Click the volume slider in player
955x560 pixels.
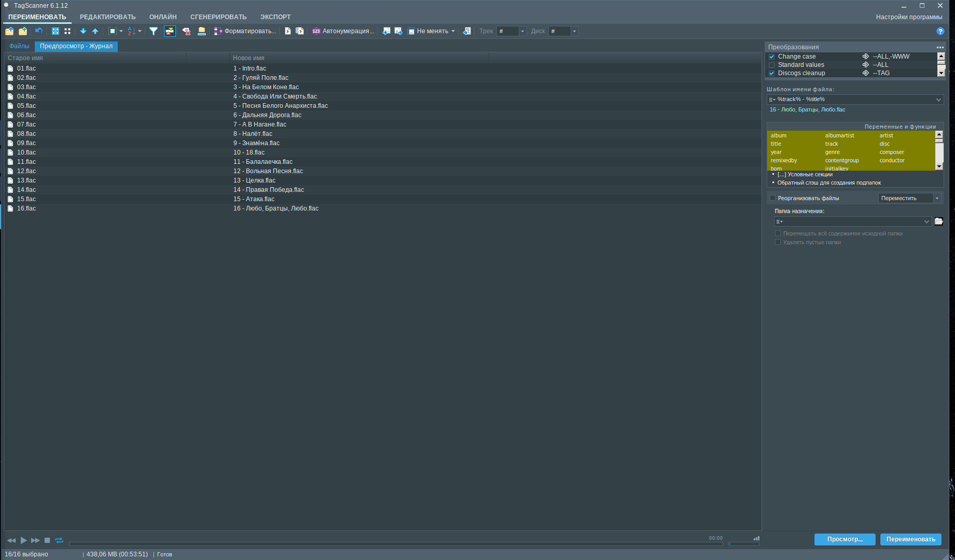click(x=744, y=543)
